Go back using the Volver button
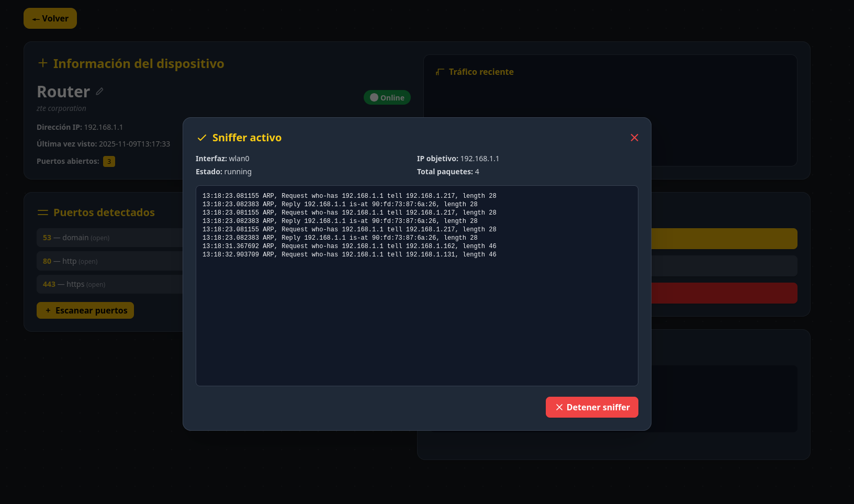Viewport: 854px width, 504px height. [50, 18]
